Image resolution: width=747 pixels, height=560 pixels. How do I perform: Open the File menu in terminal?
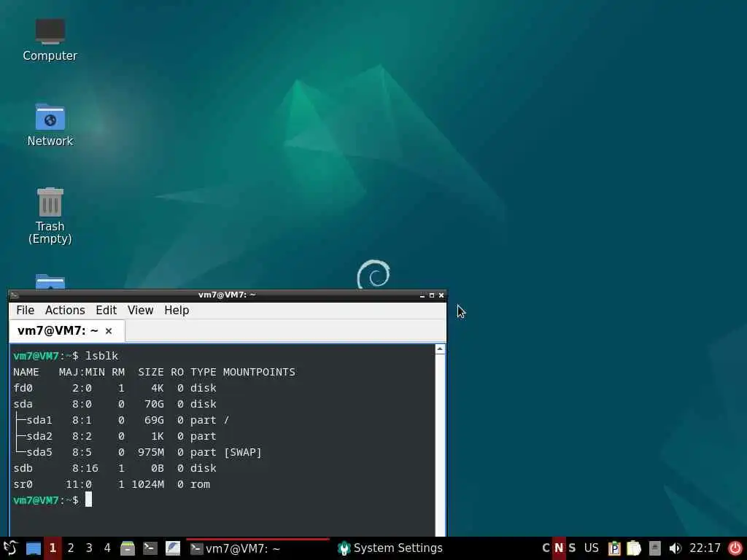click(x=26, y=310)
